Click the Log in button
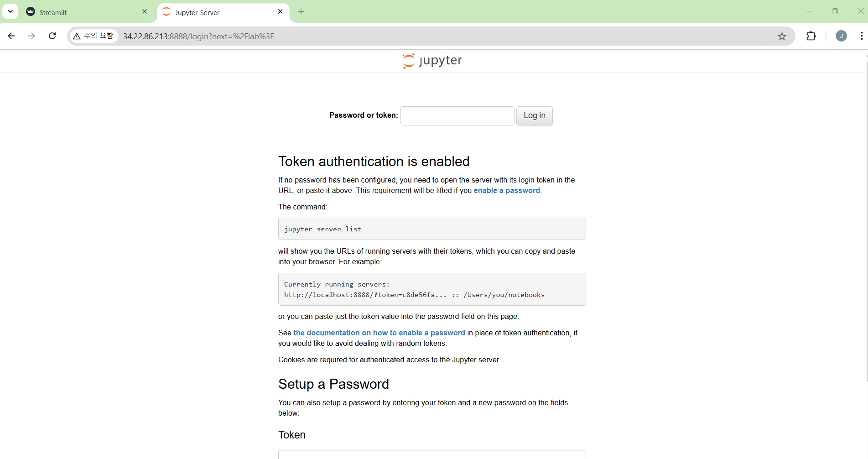 [534, 116]
